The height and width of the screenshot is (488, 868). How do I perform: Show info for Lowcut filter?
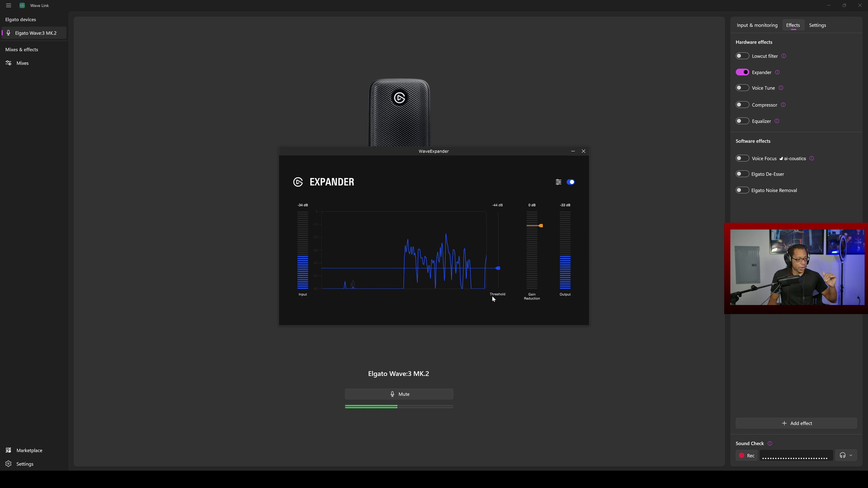pos(784,56)
